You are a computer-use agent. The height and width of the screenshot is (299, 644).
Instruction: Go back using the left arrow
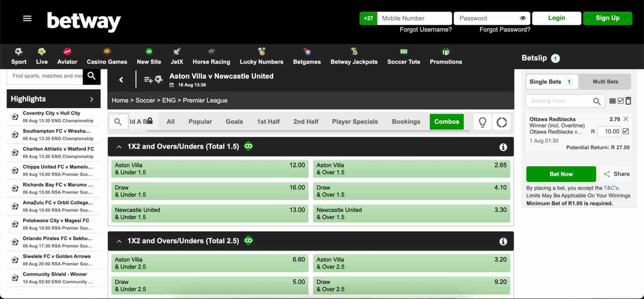(121, 80)
